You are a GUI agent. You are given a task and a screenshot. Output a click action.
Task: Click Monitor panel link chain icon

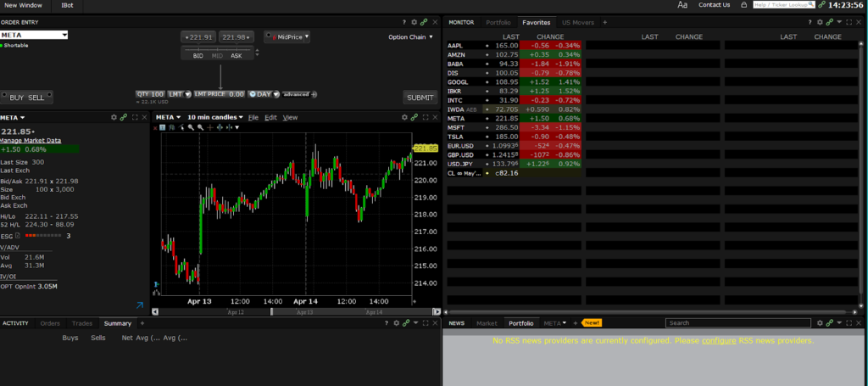[830, 22]
